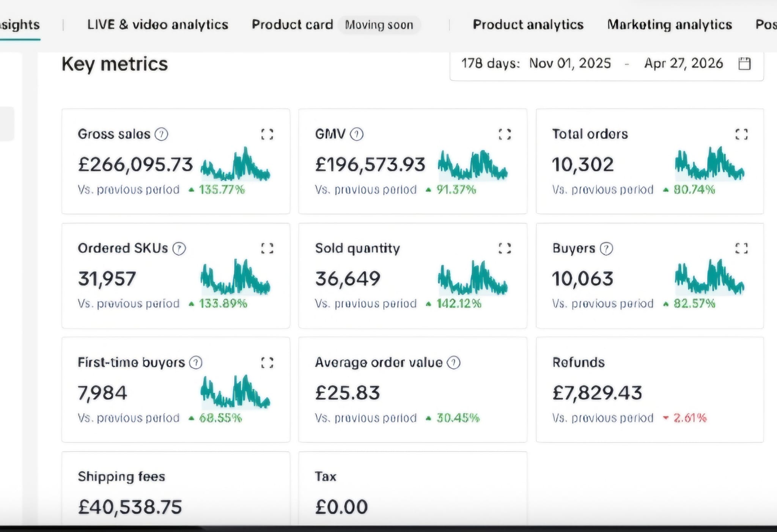The width and height of the screenshot is (777, 532).
Task: Click the £25.83 average order value
Action: (348, 393)
